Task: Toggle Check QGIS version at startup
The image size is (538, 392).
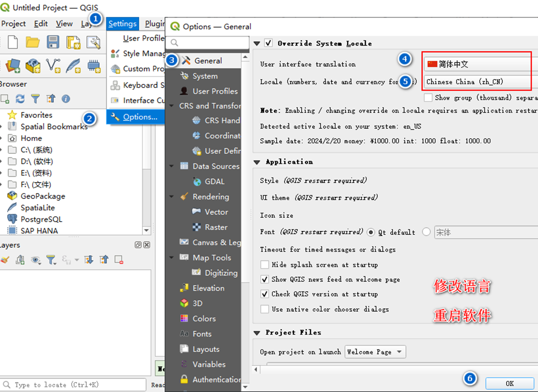Action: pyautogui.click(x=265, y=294)
